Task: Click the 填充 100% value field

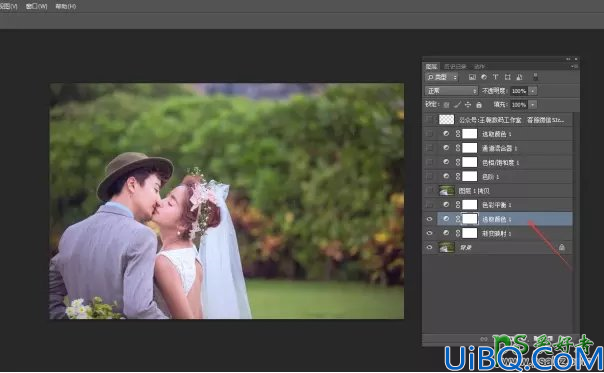Action: coord(519,104)
